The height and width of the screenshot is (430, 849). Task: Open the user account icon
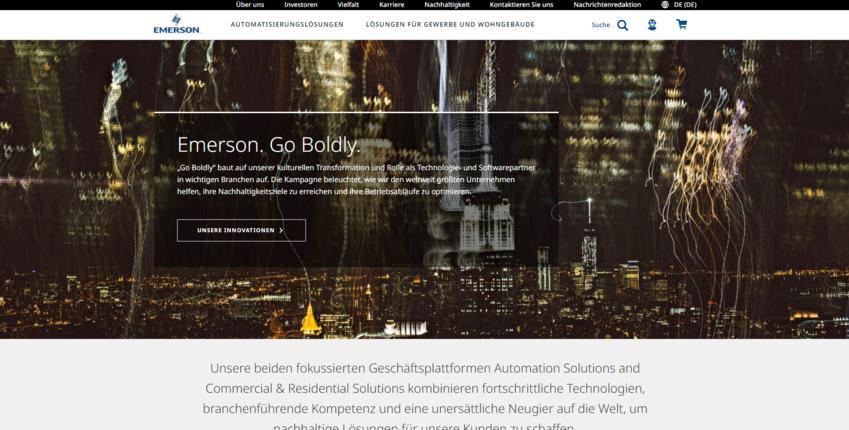652,24
